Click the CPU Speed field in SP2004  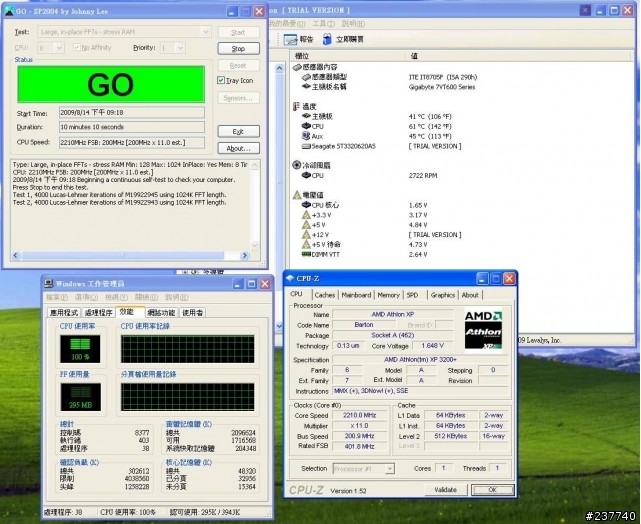tap(132, 143)
